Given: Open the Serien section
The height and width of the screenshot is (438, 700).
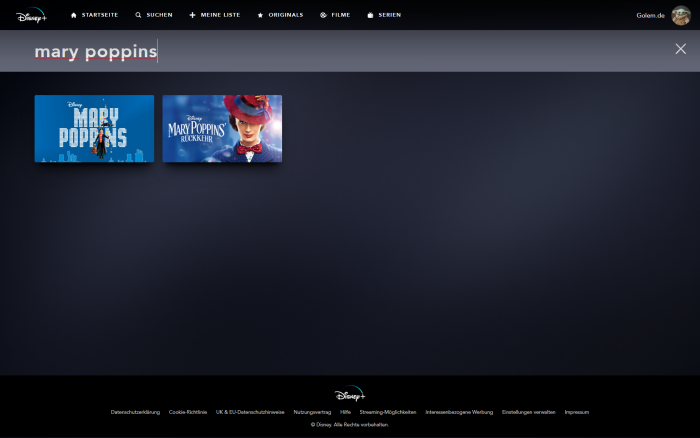Looking at the screenshot, I should click(384, 15).
